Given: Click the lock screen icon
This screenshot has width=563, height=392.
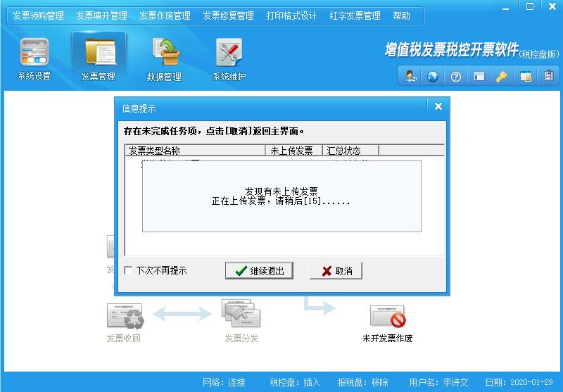Looking at the screenshot, I should tap(525, 77).
